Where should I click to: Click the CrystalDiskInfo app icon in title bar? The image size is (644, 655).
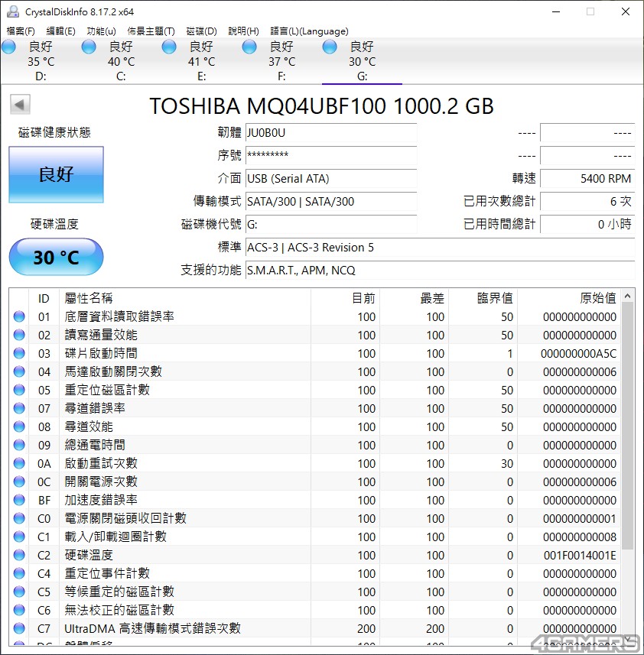(x=12, y=11)
